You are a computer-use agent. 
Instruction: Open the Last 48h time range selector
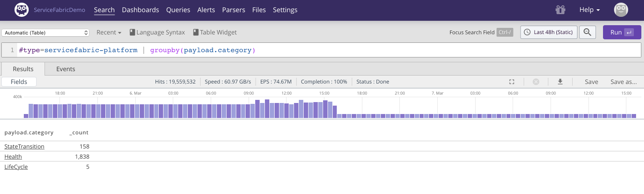click(549, 32)
